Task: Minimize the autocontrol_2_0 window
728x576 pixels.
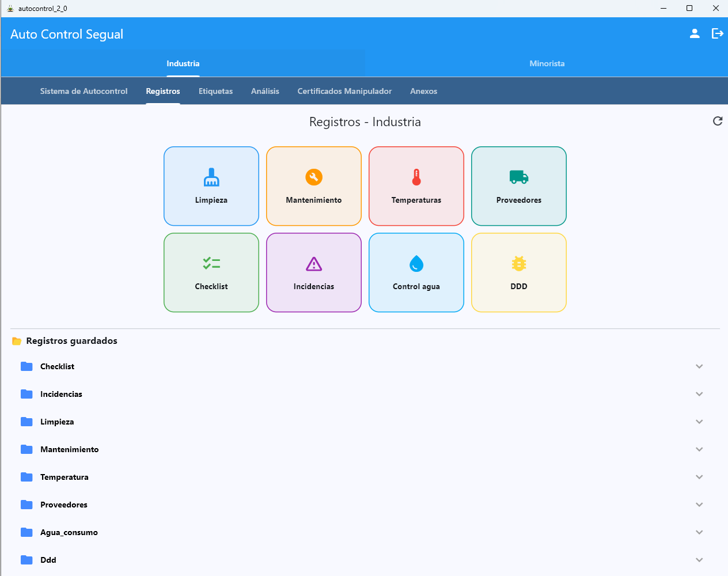Action: pos(663,8)
